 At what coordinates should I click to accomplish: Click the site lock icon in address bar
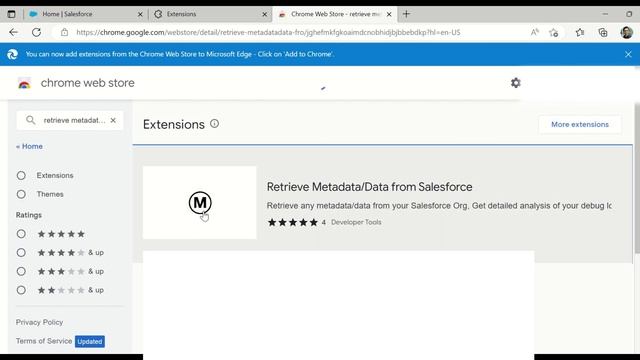coord(64,32)
